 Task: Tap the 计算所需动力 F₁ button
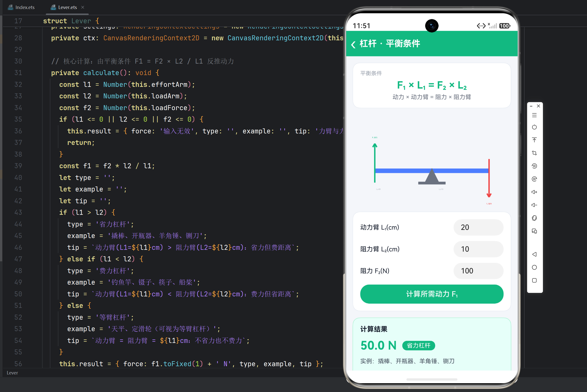(432, 294)
